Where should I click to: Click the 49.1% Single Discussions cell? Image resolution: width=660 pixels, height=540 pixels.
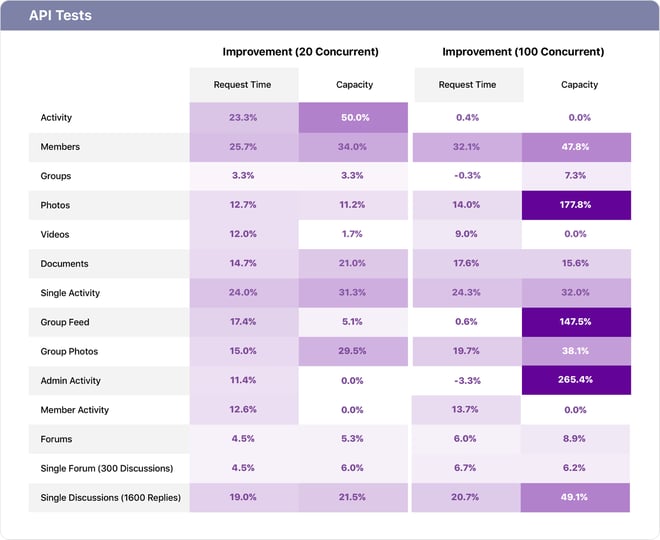click(580, 497)
